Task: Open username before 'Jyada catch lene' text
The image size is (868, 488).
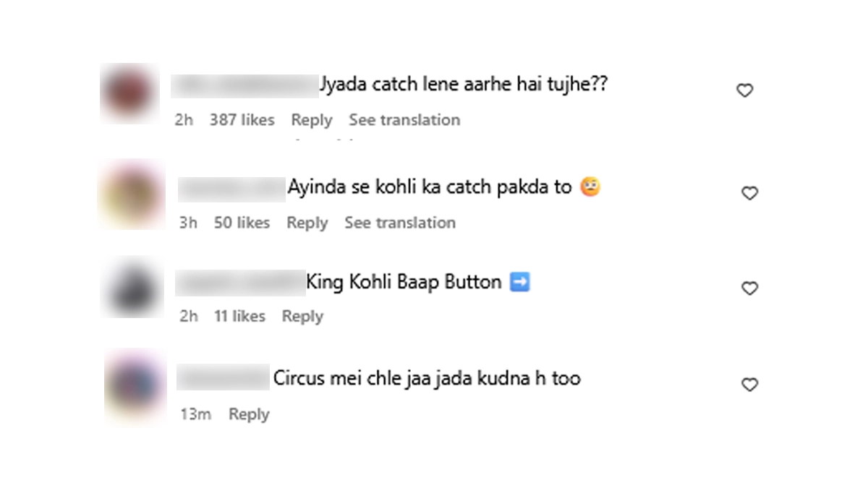Action: tap(244, 86)
